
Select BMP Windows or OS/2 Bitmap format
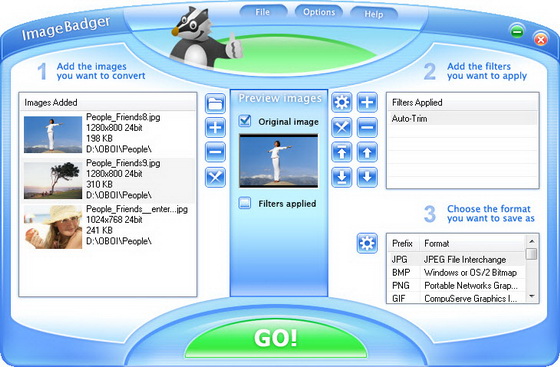[456, 272]
